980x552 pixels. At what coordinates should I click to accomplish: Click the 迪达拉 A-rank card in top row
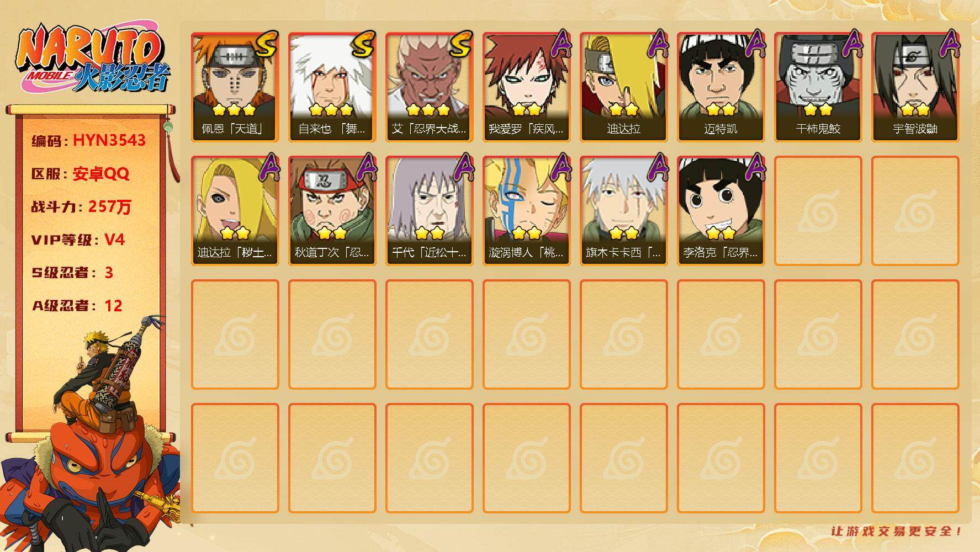click(x=623, y=87)
